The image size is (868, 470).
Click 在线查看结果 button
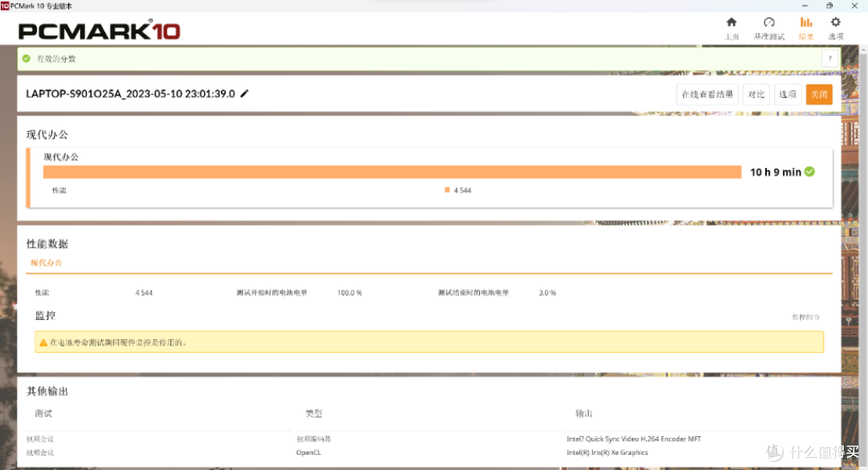(x=707, y=94)
